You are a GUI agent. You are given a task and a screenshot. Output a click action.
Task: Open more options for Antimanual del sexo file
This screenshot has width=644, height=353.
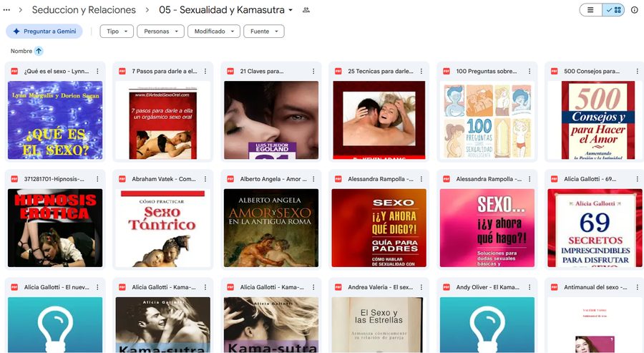coord(638,287)
